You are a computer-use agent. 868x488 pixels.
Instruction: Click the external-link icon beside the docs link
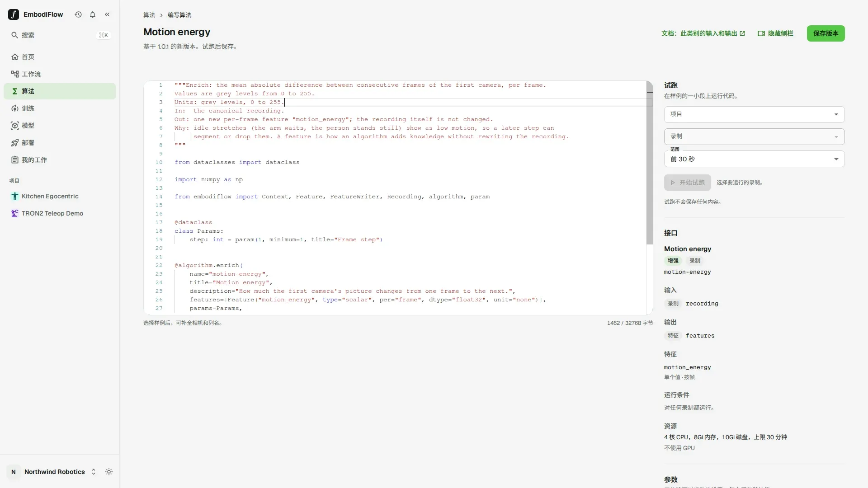[742, 33]
